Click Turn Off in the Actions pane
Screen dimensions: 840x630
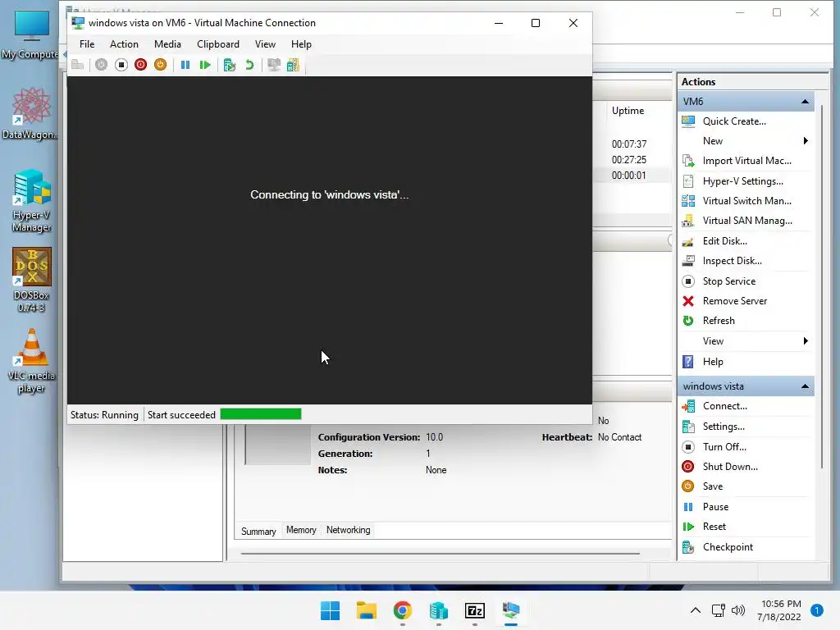coord(724,447)
